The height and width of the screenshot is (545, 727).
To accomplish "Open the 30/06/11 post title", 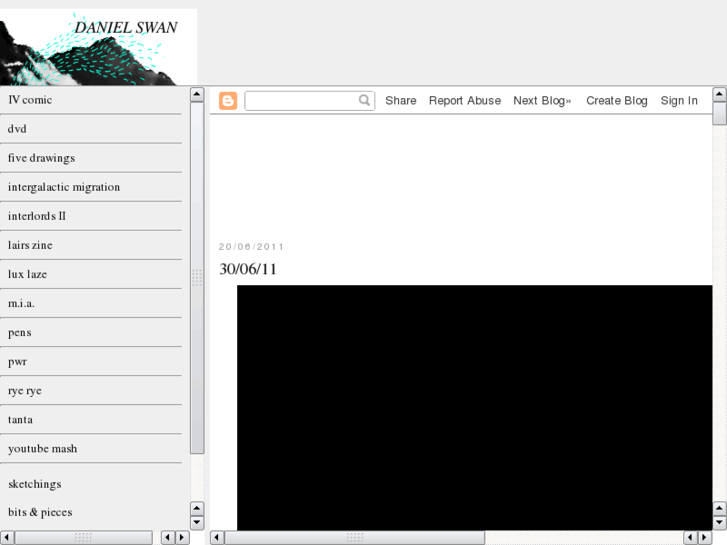I will (248, 269).
